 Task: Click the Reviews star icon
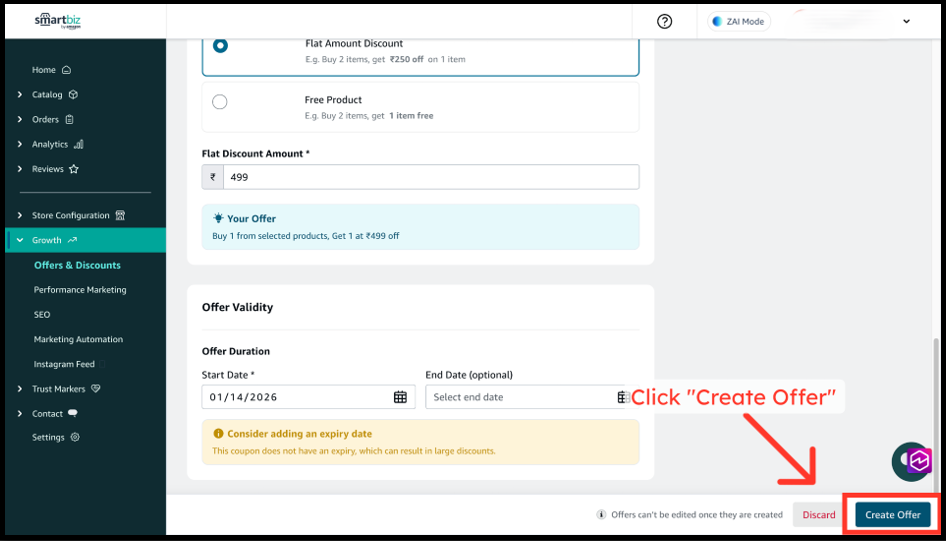[x=74, y=169]
